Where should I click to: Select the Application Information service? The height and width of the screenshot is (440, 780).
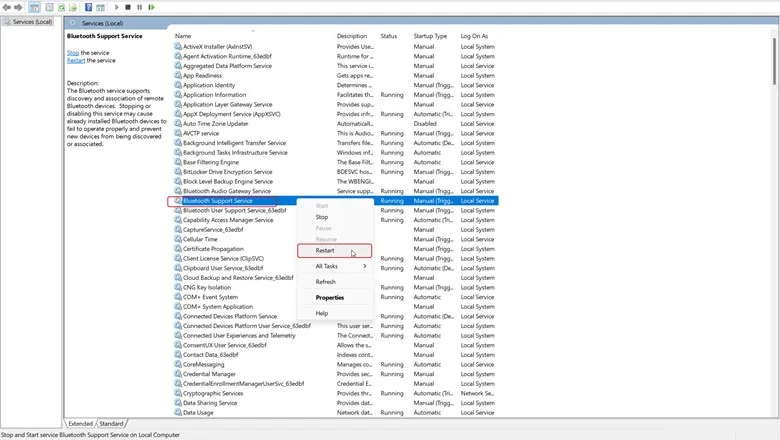335,94
